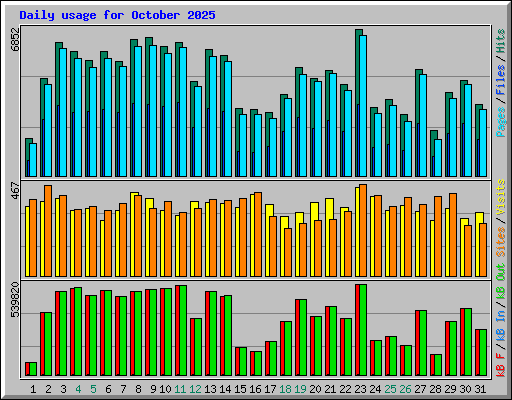
Task: Click weekend day 18 axis label
Action: (x=285, y=389)
